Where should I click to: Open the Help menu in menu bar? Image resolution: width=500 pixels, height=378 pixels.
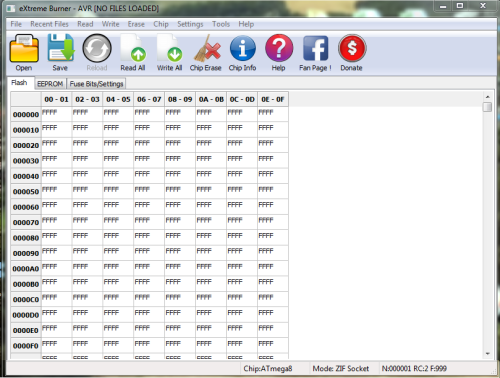(x=246, y=24)
